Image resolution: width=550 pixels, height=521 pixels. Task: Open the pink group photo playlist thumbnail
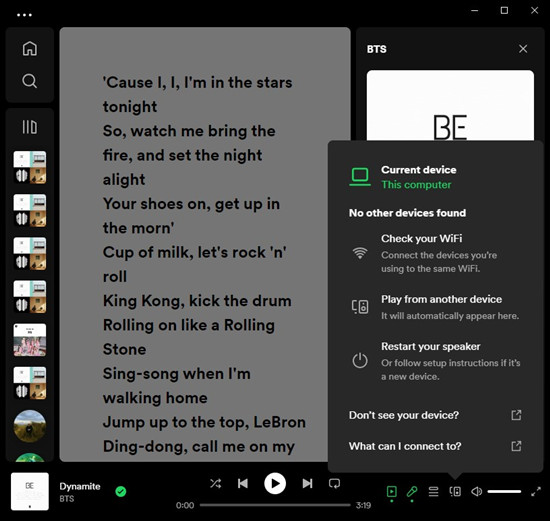click(x=30, y=340)
